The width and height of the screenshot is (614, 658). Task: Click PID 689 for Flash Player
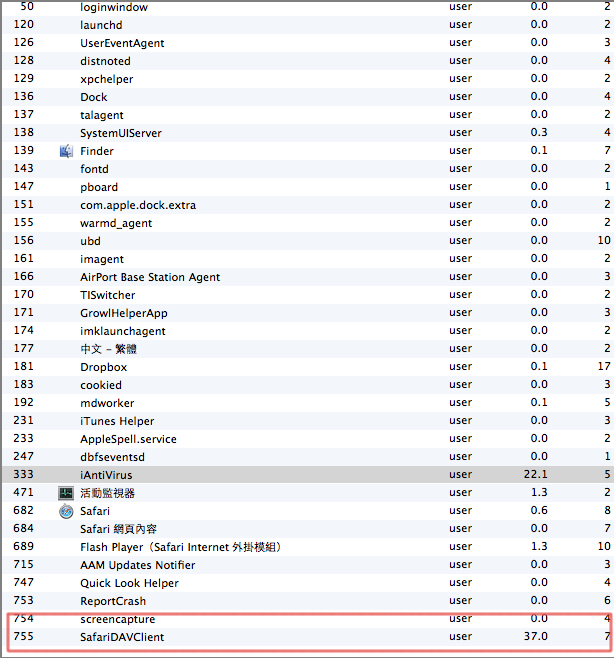(24, 547)
